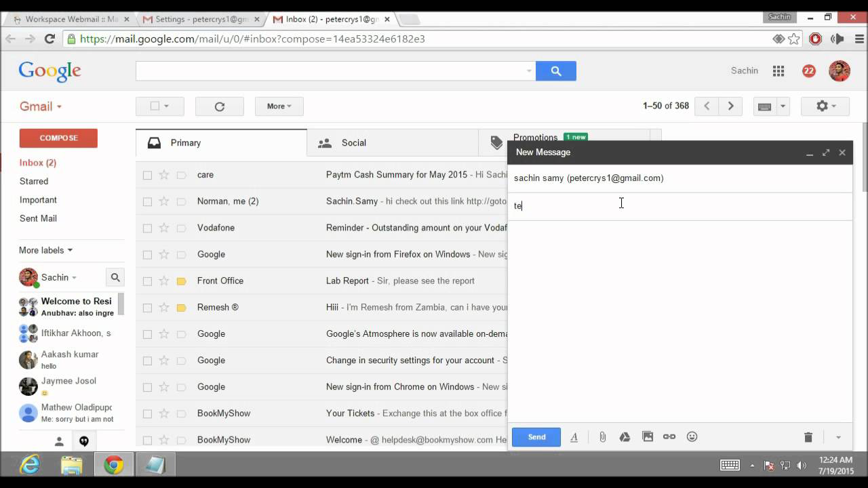Open the attach files paperclip icon

click(602, 436)
